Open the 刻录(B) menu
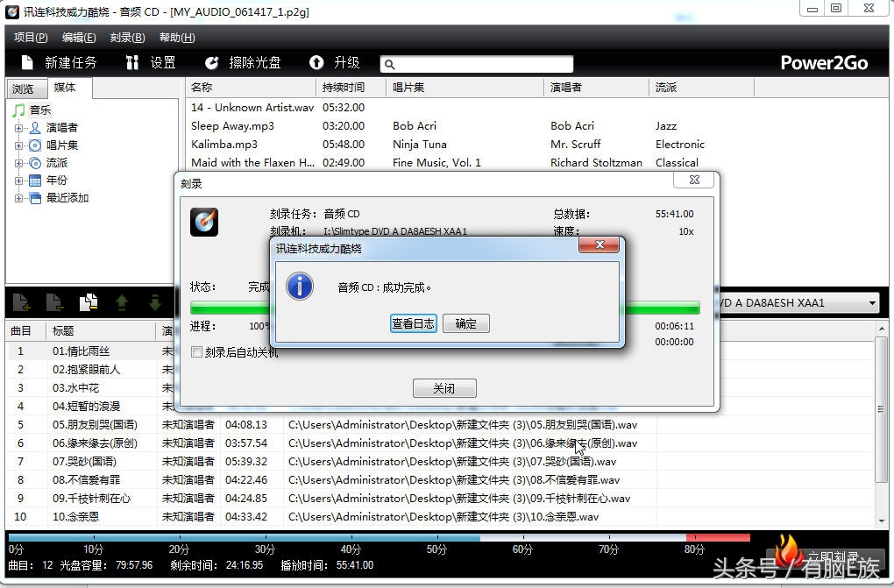 pos(126,37)
